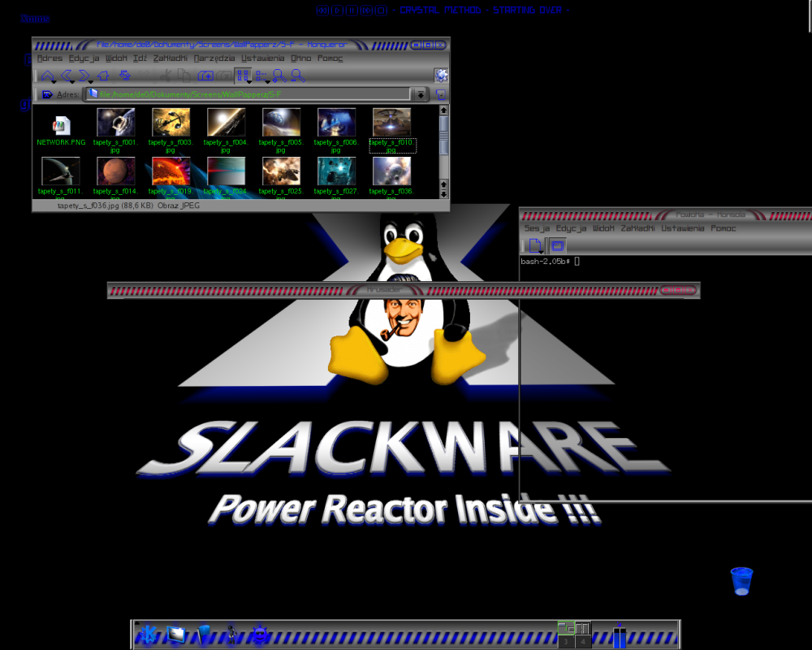Click the music player play button
The width and height of the screenshot is (812, 650).
337,11
